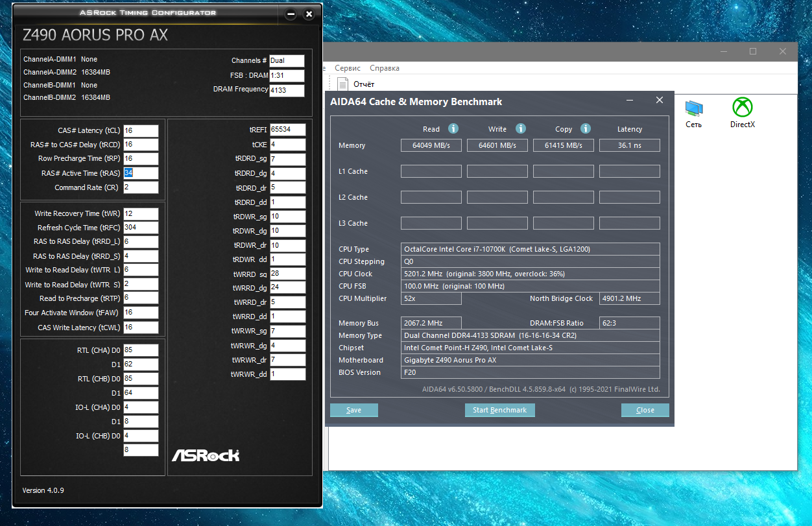Viewport: 812px width, 526px height.
Task: Select the RAS# to CAS# Delay (tRCD) field
Action: (141, 145)
